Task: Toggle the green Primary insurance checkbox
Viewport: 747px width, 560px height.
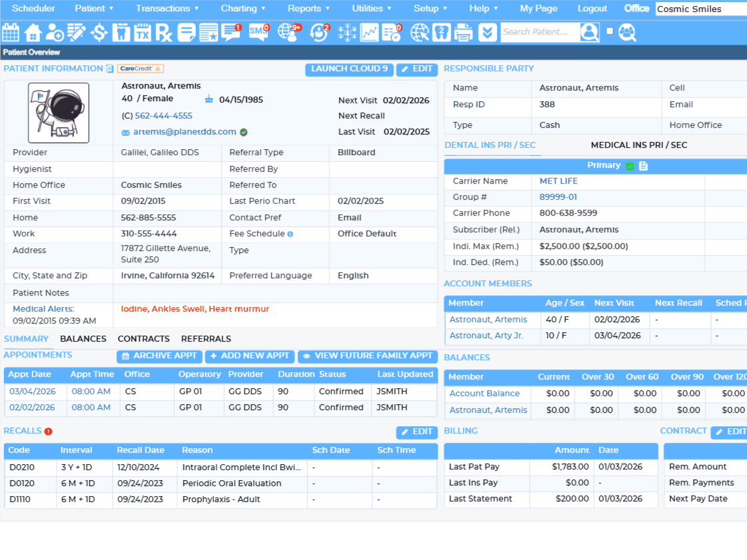Action: tap(630, 166)
